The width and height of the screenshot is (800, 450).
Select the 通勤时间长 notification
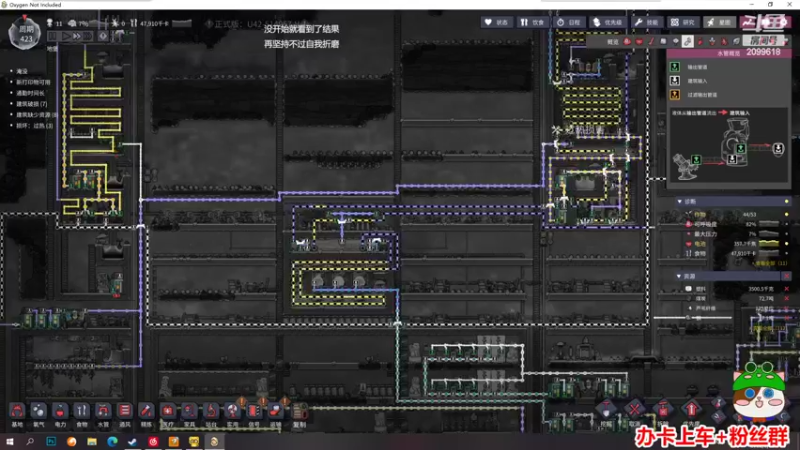[30, 93]
